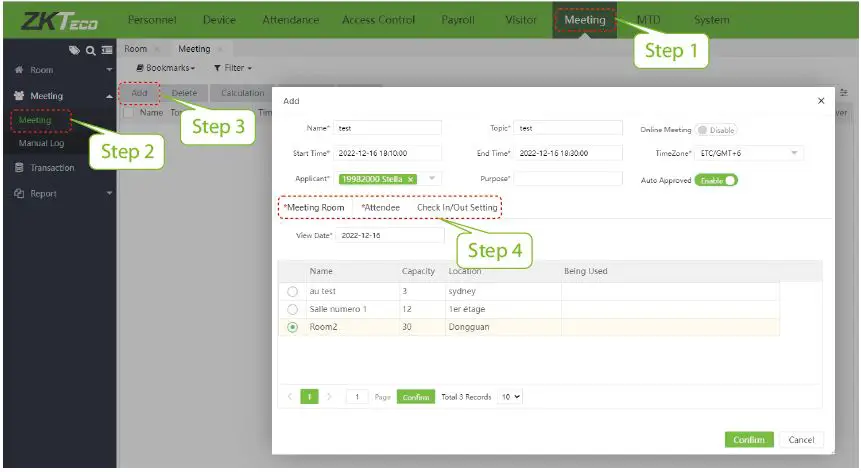This screenshot has height=472, width=861.
Task: Click the Meeting group people icon
Action: click(x=19, y=95)
